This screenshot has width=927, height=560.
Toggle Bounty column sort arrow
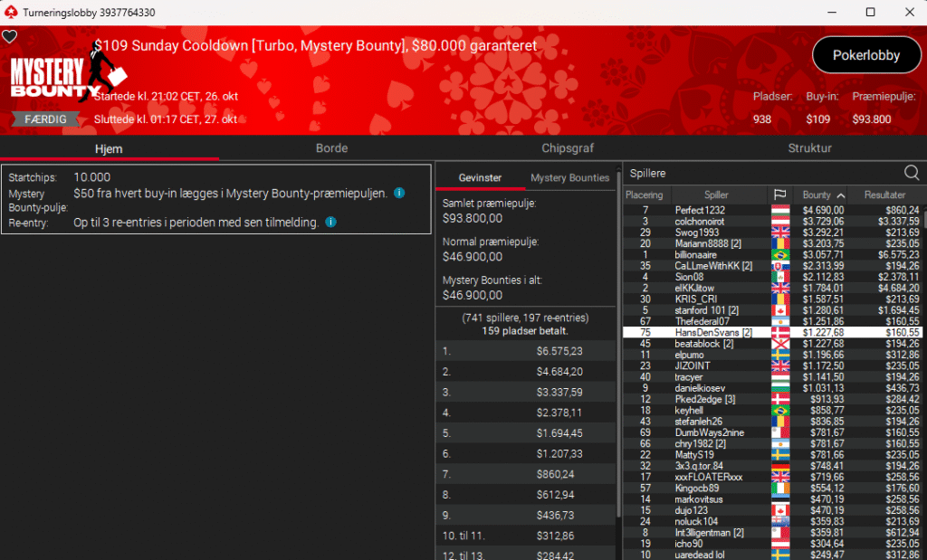coord(841,195)
